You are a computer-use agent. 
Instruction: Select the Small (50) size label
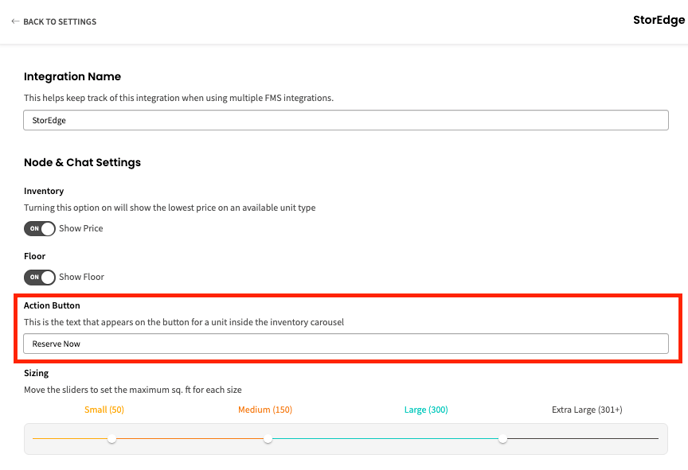pyautogui.click(x=104, y=410)
